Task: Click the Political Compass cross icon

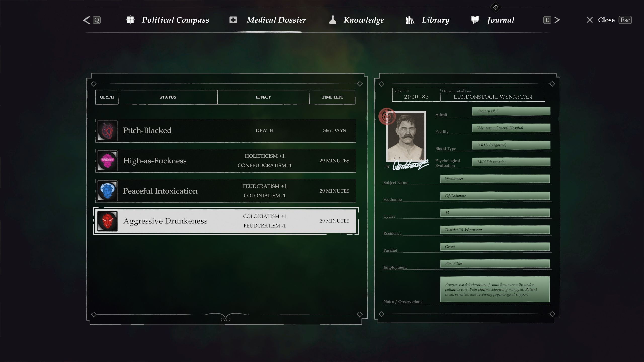Action: click(x=130, y=20)
